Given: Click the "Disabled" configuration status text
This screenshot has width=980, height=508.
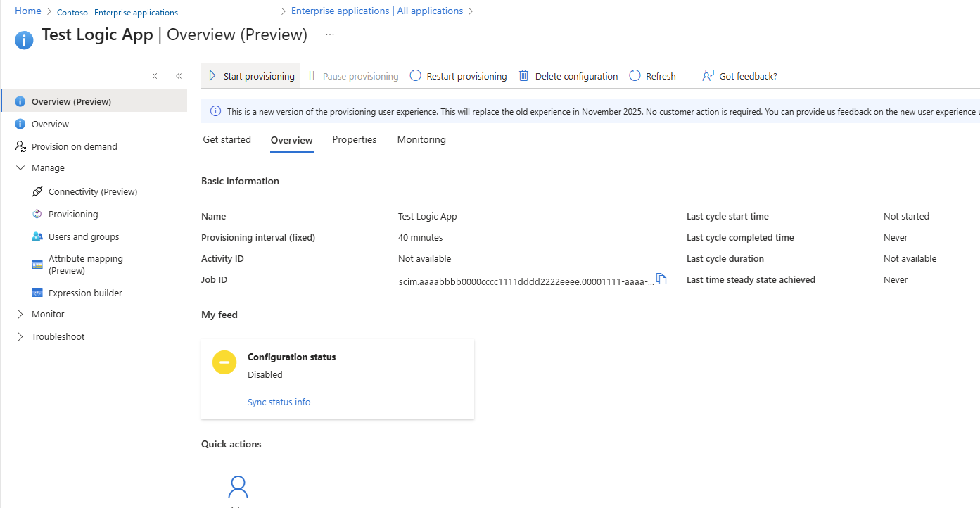Looking at the screenshot, I should point(265,374).
